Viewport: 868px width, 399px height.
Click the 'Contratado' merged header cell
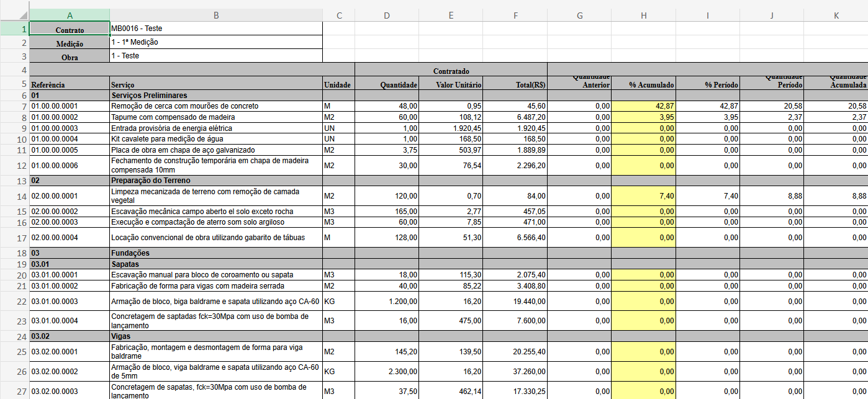coord(451,71)
